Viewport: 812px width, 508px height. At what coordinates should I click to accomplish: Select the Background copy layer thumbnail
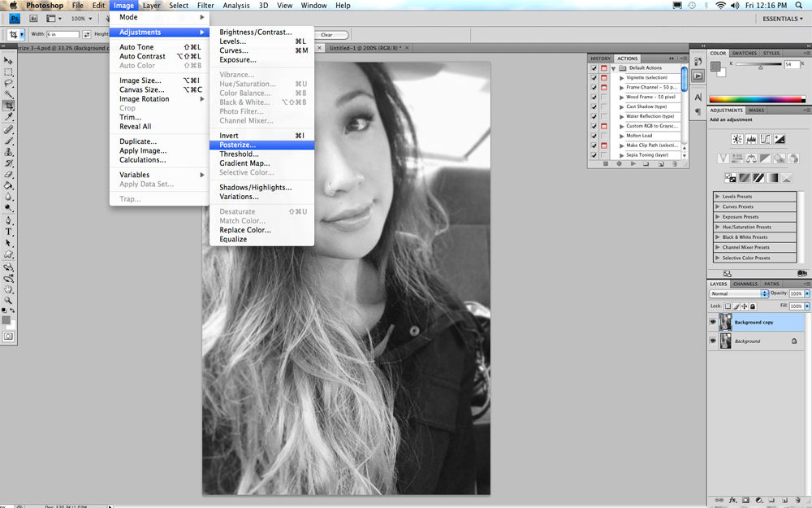coord(725,322)
